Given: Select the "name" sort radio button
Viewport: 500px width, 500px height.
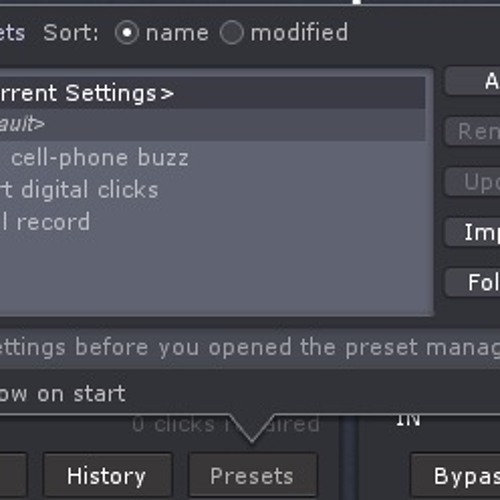Looking at the screenshot, I should [x=127, y=33].
